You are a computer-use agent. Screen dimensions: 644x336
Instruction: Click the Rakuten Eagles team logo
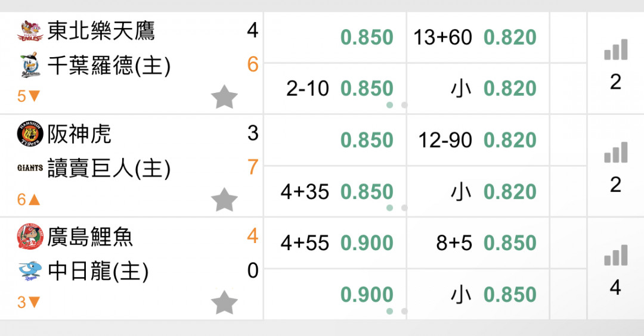30,31
